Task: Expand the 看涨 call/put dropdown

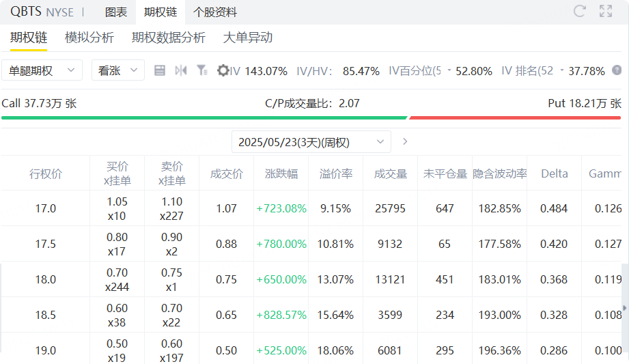Action: [118, 70]
